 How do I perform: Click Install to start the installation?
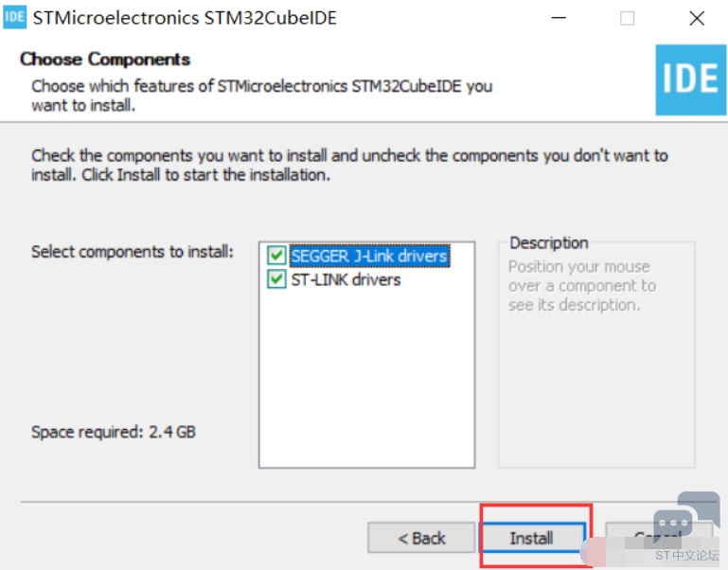tap(532, 538)
